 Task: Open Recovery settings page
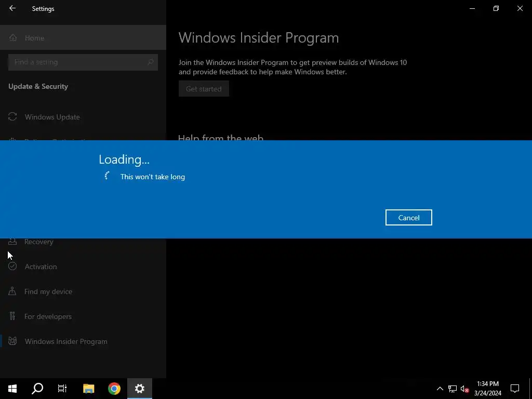coord(83,242)
